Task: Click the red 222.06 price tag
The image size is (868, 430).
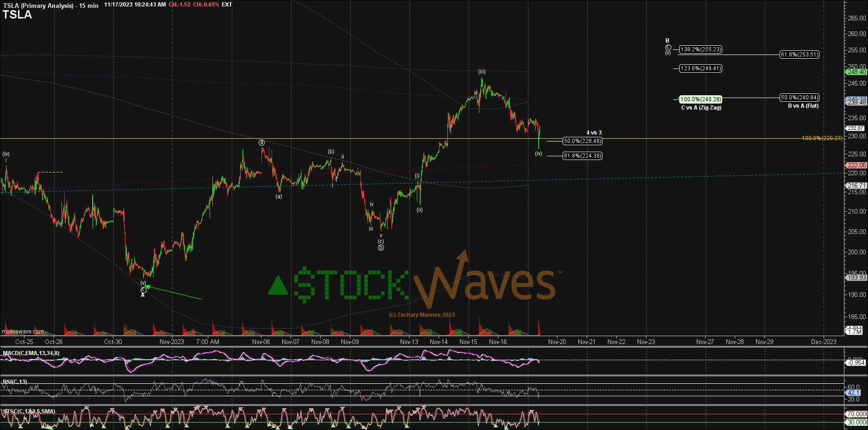Action: pos(856,166)
